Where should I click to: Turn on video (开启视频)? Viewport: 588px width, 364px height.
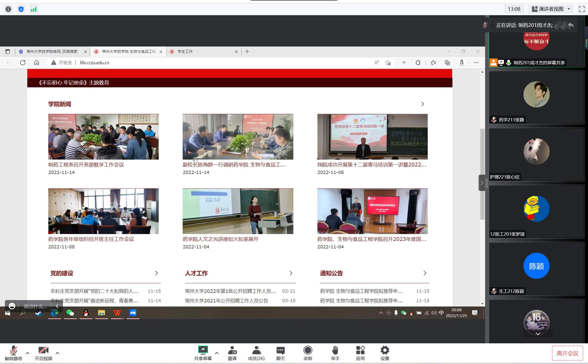click(x=43, y=350)
